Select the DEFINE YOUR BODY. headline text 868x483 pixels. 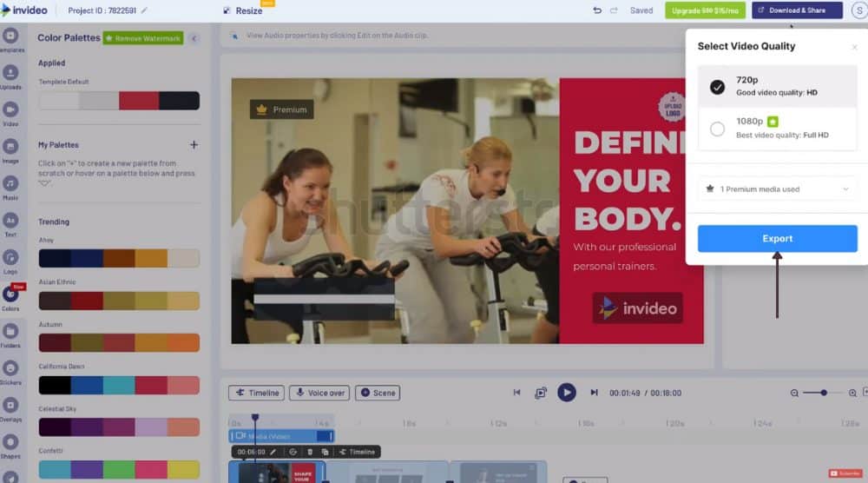629,180
